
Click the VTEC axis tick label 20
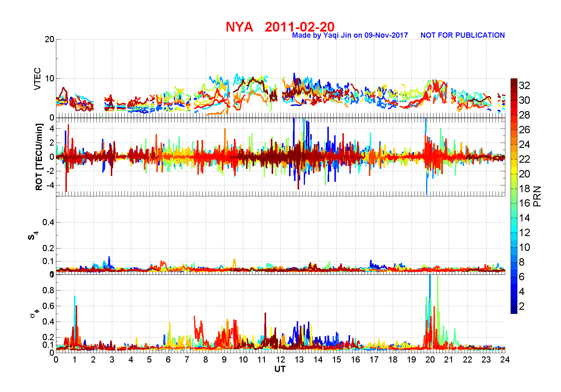click(49, 39)
